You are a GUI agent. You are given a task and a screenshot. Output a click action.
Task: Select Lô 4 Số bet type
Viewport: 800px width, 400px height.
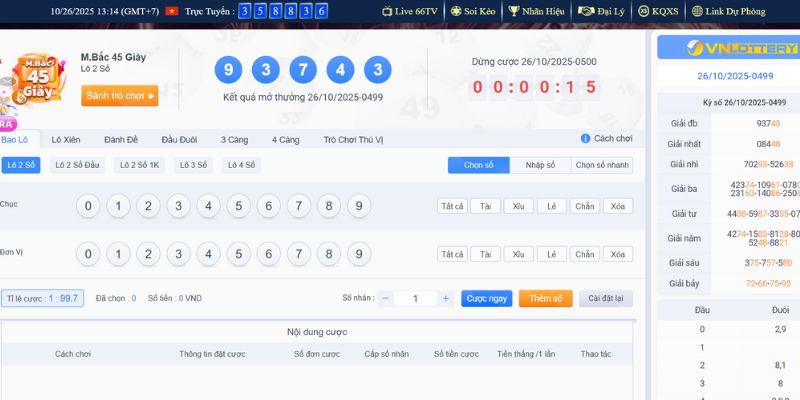tap(241, 165)
